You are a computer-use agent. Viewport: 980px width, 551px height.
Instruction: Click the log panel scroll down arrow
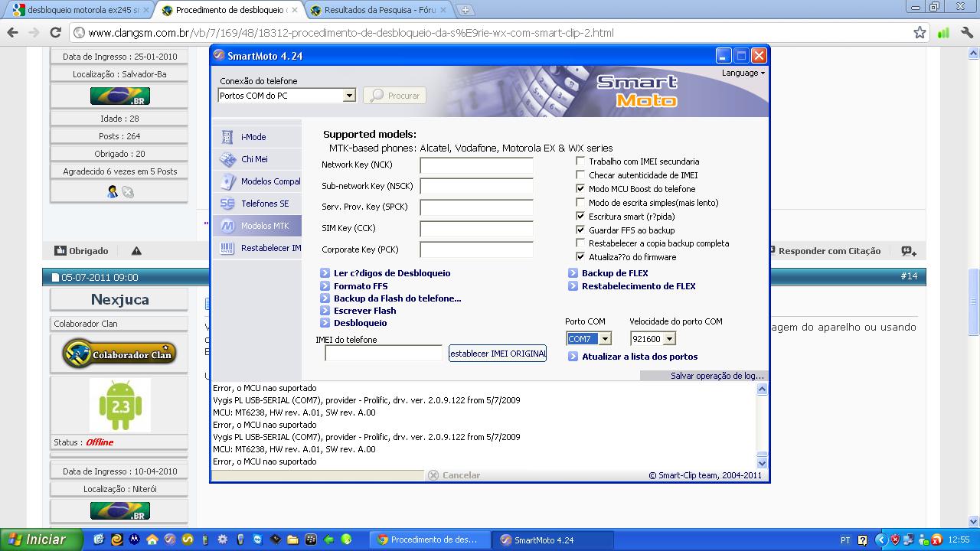coord(762,463)
